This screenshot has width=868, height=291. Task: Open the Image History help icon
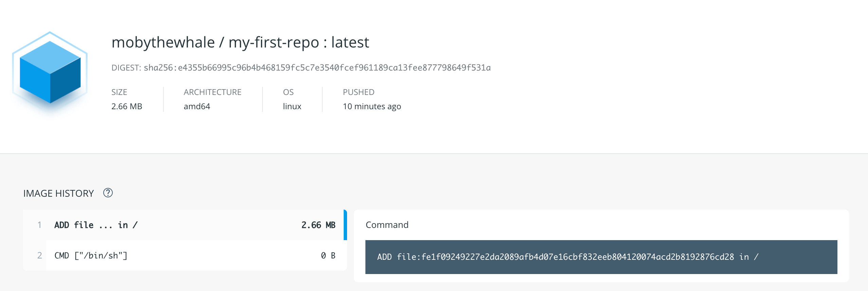pos(108,193)
